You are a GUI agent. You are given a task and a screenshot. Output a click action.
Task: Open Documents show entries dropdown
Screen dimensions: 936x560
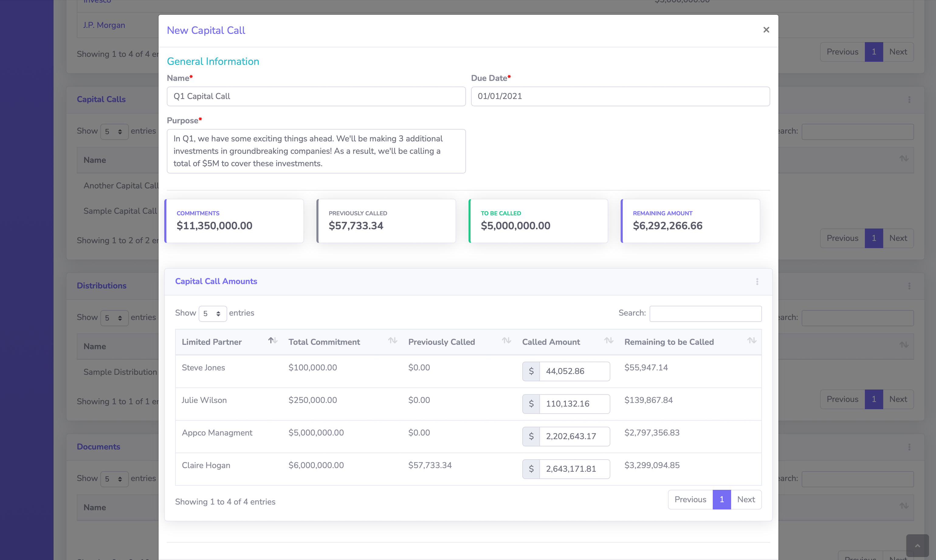point(114,479)
